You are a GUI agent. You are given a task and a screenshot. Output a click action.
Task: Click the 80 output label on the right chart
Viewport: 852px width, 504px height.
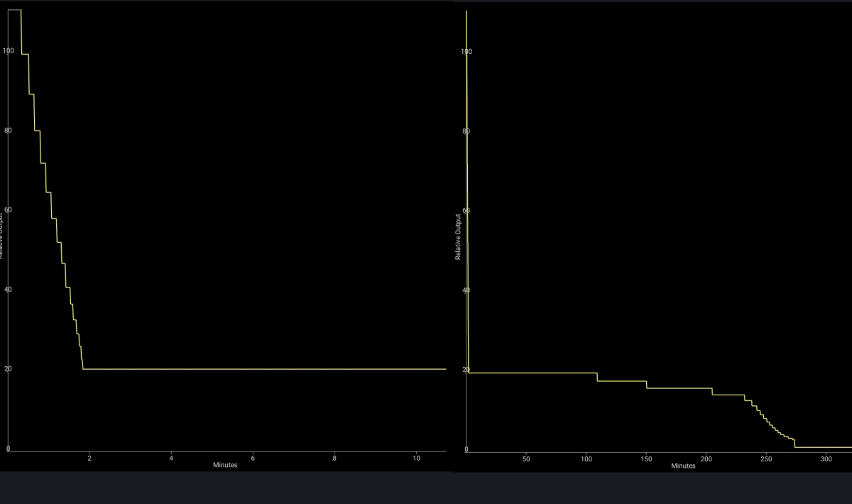click(467, 131)
